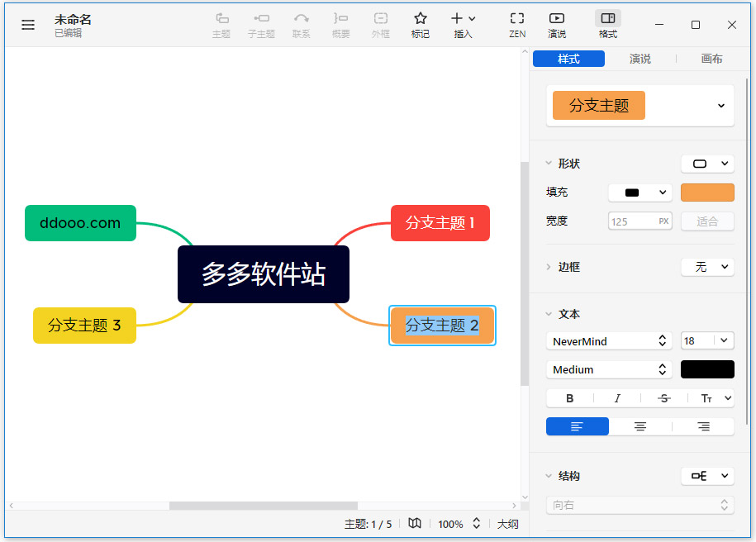
Task: Click the 适合 width button
Action: pyautogui.click(x=707, y=221)
